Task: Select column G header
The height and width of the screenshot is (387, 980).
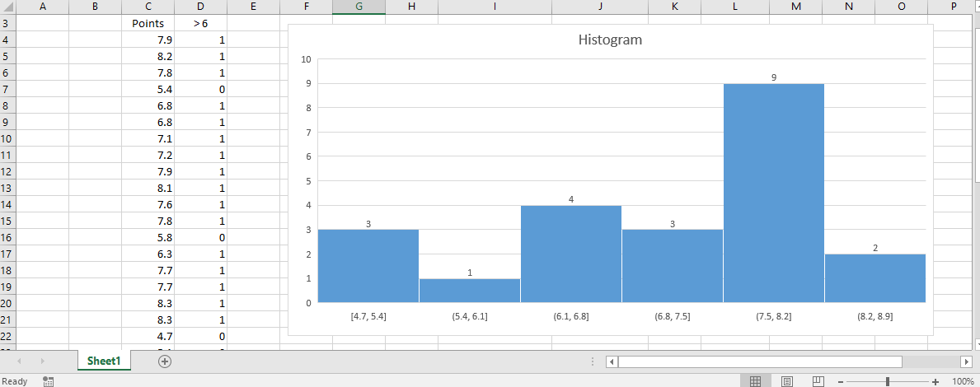Action: coord(359,7)
